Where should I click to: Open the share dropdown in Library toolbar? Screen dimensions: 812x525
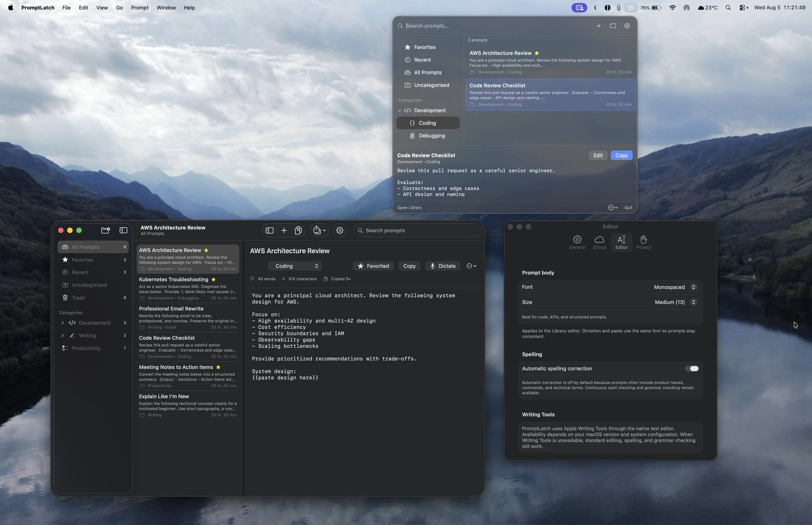pyautogui.click(x=319, y=231)
